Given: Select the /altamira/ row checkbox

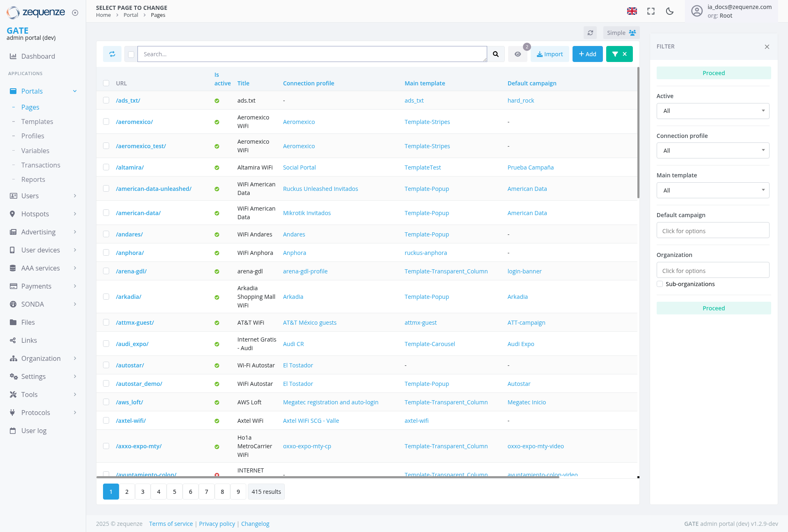Looking at the screenshot, I should coord(106,167).
